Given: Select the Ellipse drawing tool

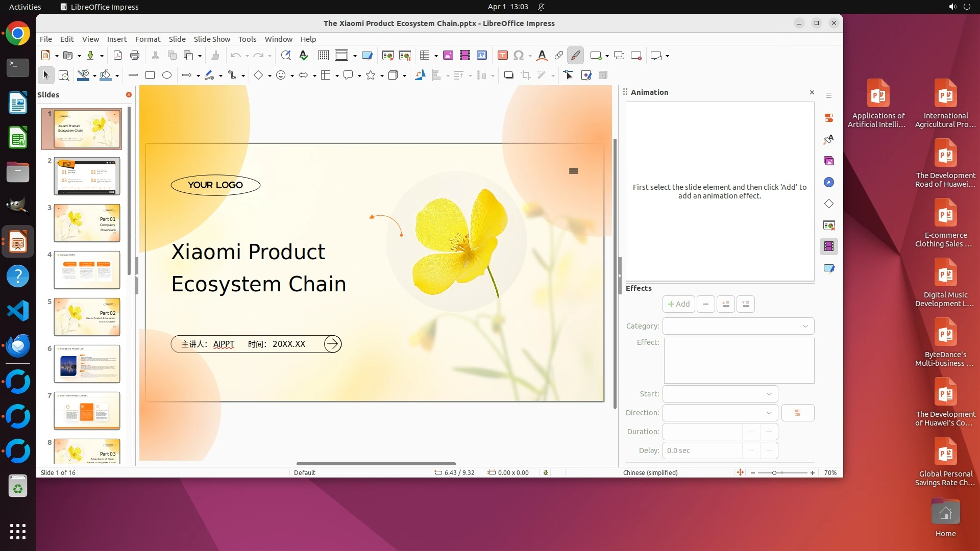Looking at the screenshot, I should coord(167,76).
